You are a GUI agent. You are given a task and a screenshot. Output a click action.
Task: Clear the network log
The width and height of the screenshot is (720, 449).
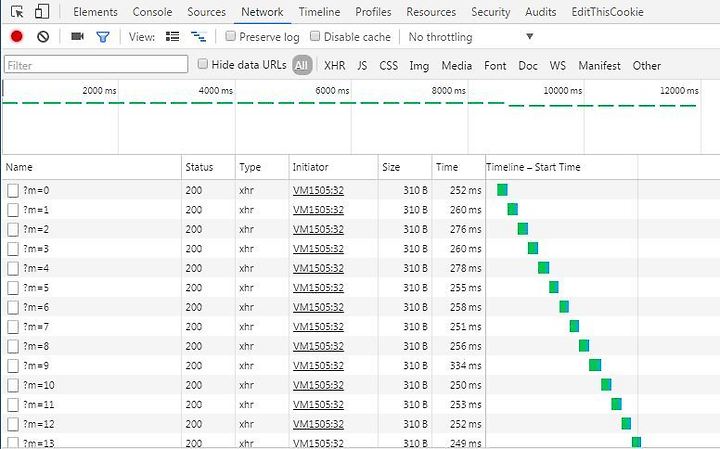tap(43, 36)
